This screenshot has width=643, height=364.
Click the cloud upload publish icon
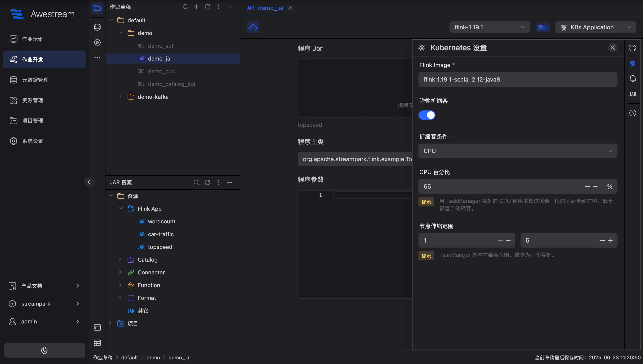coord(253,27)
